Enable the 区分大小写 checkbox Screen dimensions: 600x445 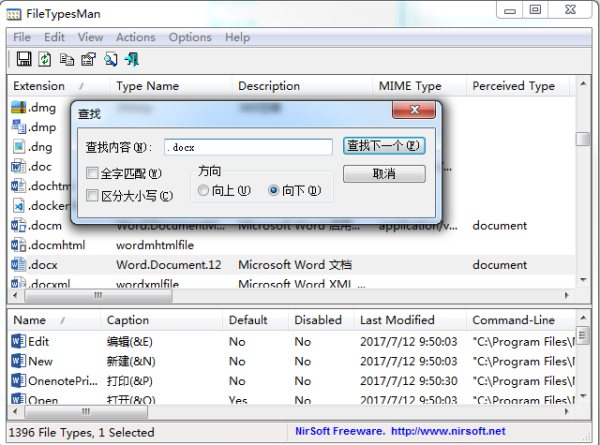point(92,196)
